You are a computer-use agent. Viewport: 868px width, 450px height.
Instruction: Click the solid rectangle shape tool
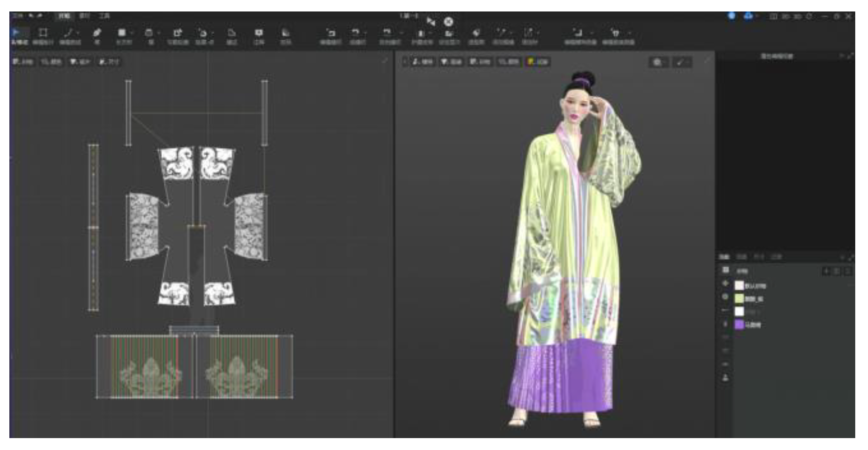(122, 33)
